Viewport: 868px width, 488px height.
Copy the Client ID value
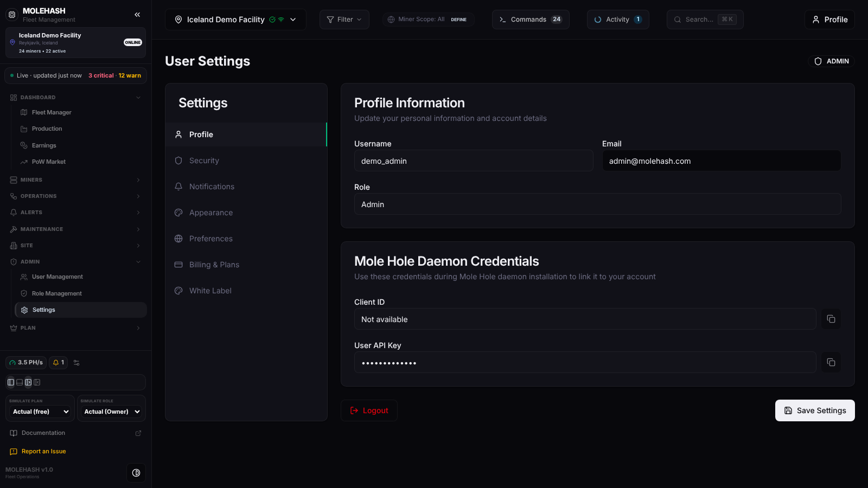pyautogui.click(x=831, y=319)
